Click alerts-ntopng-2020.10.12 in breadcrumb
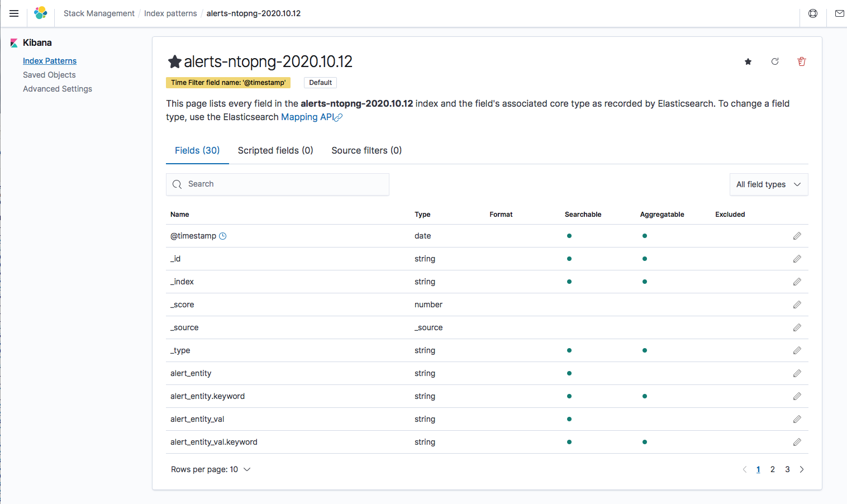 point(254,13)
